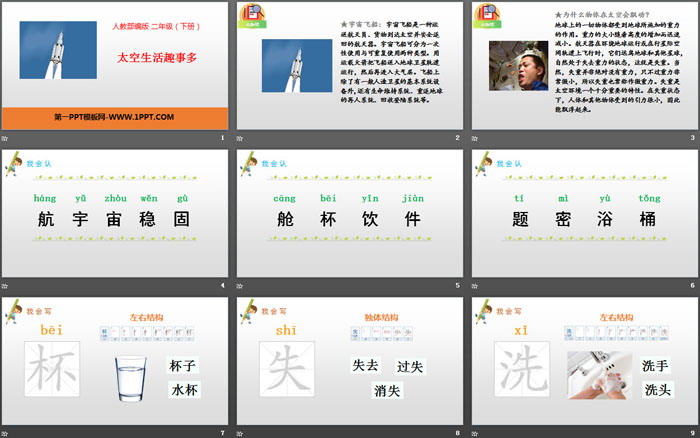The image size is (700, 438).
Task: Select slide 2 about 宇宙飞船
Action: coord(350,66)
